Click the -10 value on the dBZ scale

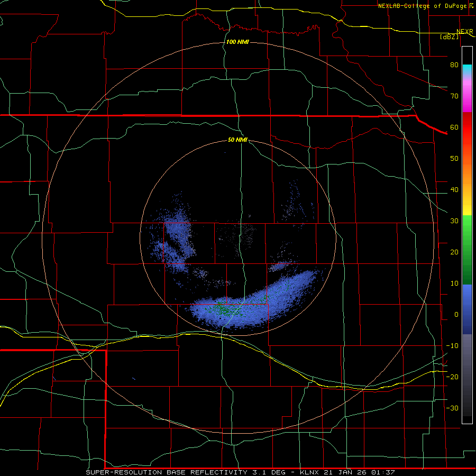[452, 346]
